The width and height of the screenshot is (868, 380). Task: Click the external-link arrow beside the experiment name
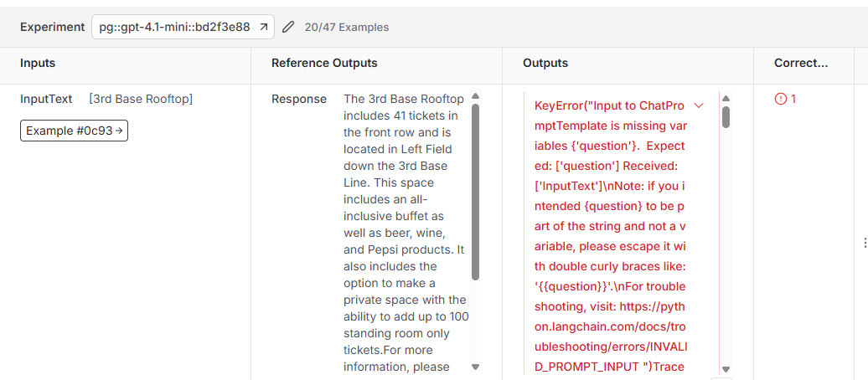(x=263, y=27)
